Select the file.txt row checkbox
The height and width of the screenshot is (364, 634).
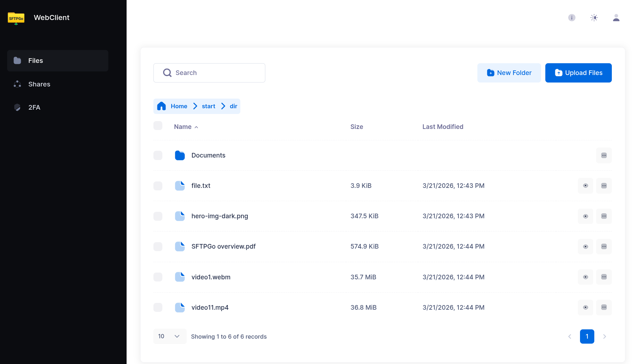pyautogui.click(x=158, y=186)
